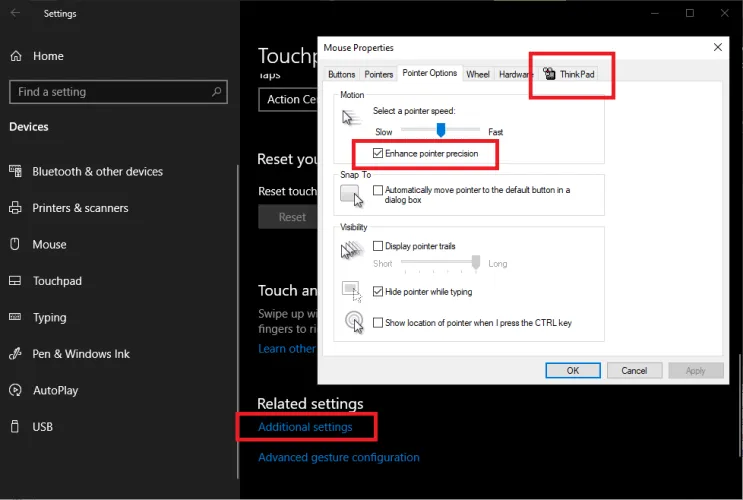Toggle Hide pointer while typing
Viewport: 743px width, 500px height.
click(378, 292)
